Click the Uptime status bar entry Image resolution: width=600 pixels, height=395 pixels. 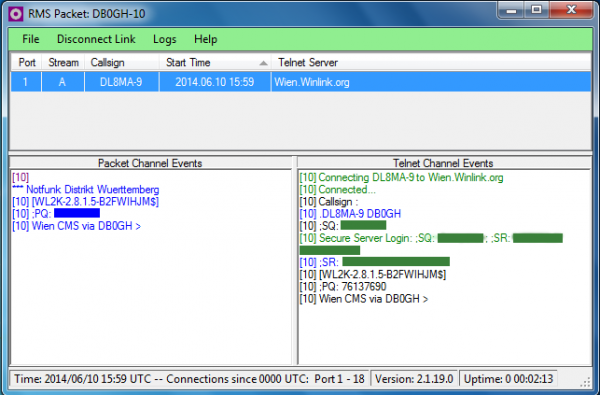tap(508, 379)
